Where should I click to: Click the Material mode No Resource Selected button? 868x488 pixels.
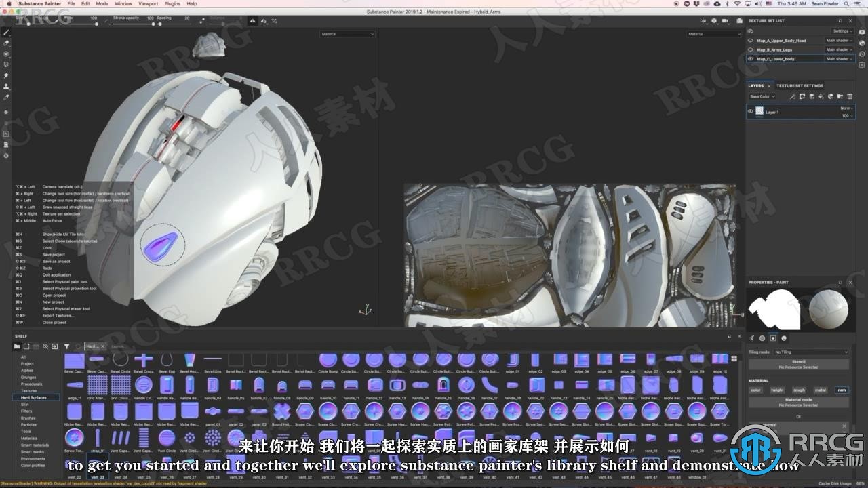(x=799, y=403)
